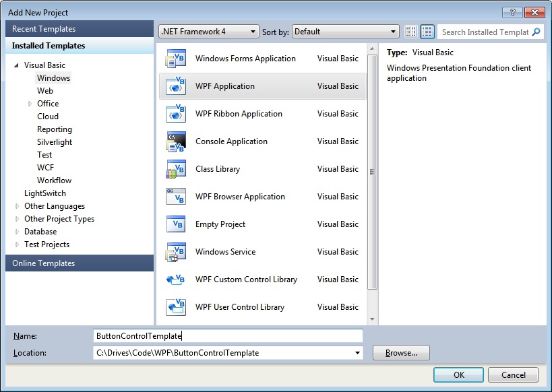Select the Other Languages label
552x392 pixels.
(55, 206)
